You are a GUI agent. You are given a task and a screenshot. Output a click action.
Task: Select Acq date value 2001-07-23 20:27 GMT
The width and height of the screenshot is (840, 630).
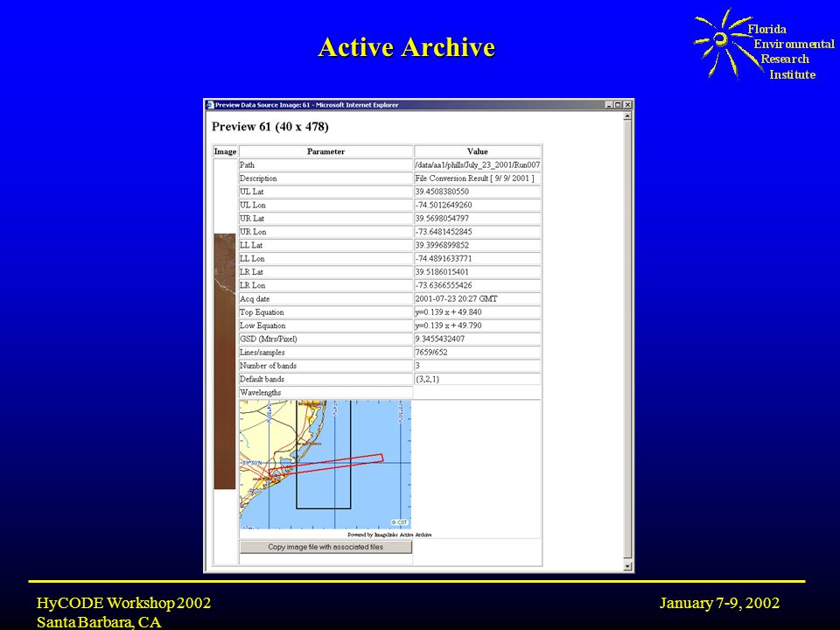(457, 299)
